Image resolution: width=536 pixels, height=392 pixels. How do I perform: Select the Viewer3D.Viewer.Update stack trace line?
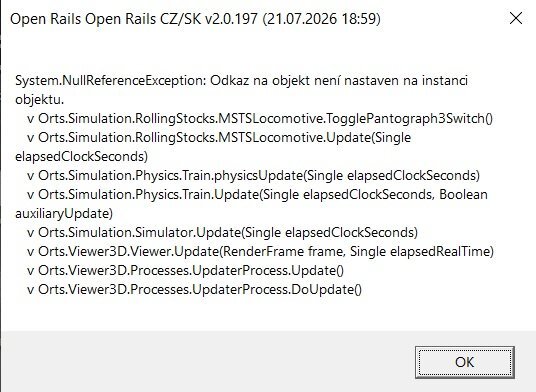[x=260, y=252]
